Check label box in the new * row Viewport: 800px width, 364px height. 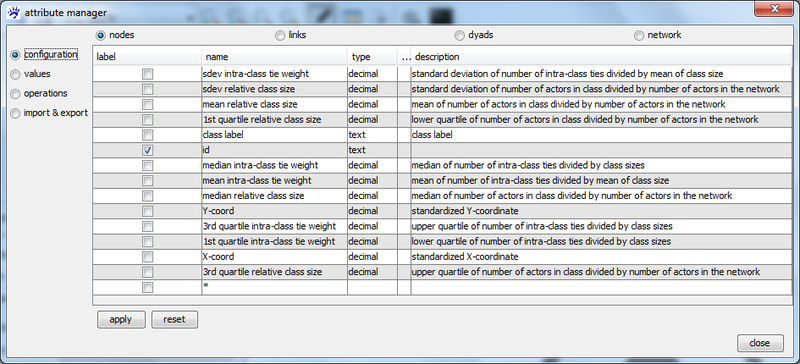[x=147, y=287]
